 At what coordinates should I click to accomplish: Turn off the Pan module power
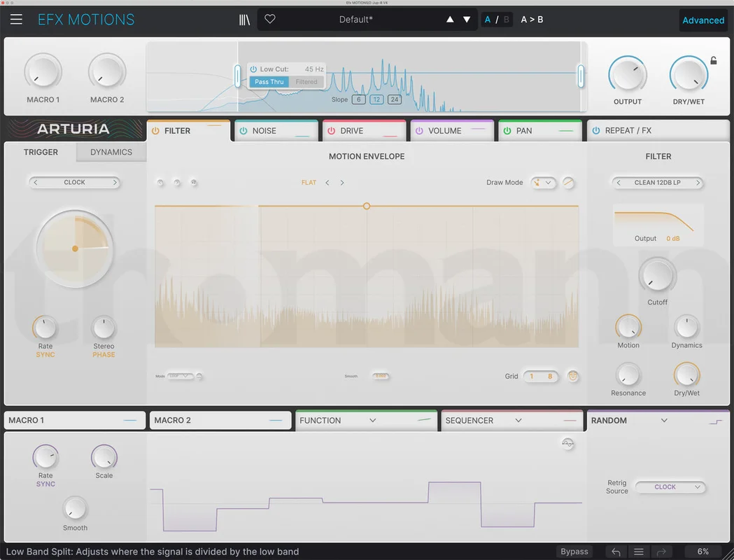tap(507, 131)
